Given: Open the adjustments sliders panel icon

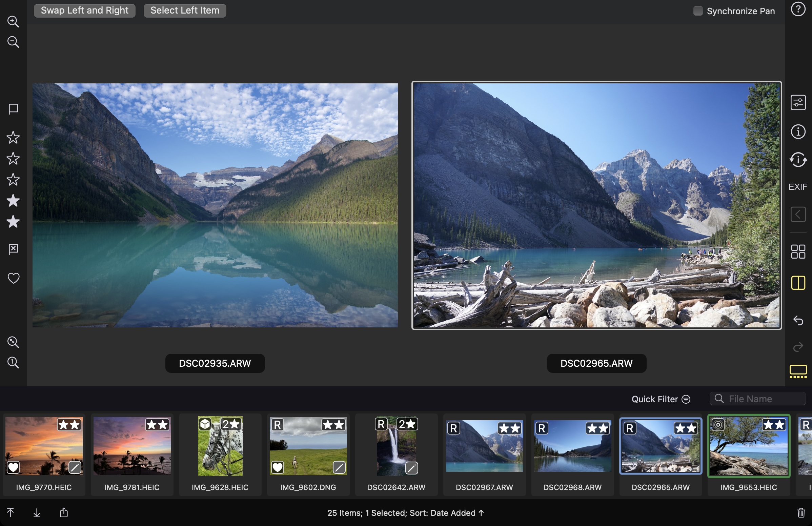Looking at the screenshot, I should [798, 103].
